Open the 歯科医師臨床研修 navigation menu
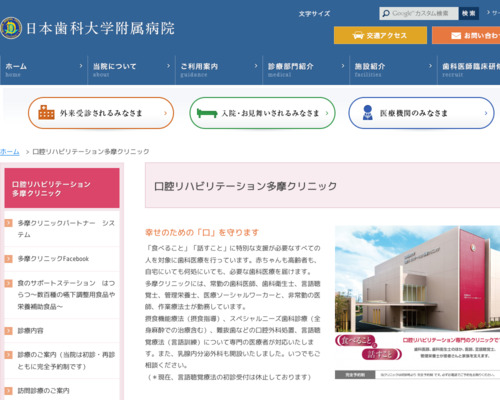Viewport: 500px width, 400px height. (469, 70)
